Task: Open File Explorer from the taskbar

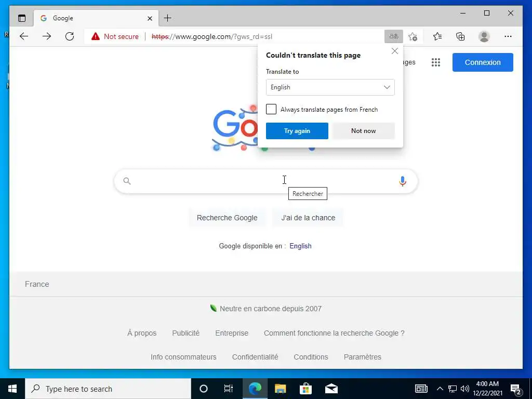Action: [x=280, y=389]
